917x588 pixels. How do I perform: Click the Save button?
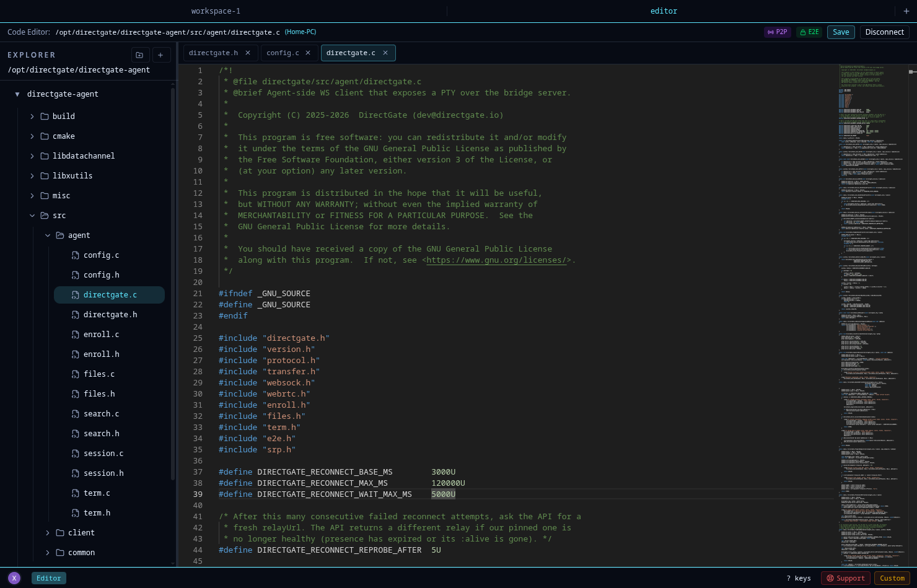(x=841, y=32)
